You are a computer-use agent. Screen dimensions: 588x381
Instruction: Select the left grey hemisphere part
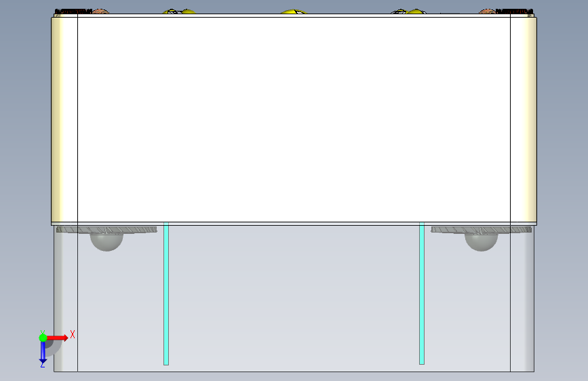click(x=106, y=241)
